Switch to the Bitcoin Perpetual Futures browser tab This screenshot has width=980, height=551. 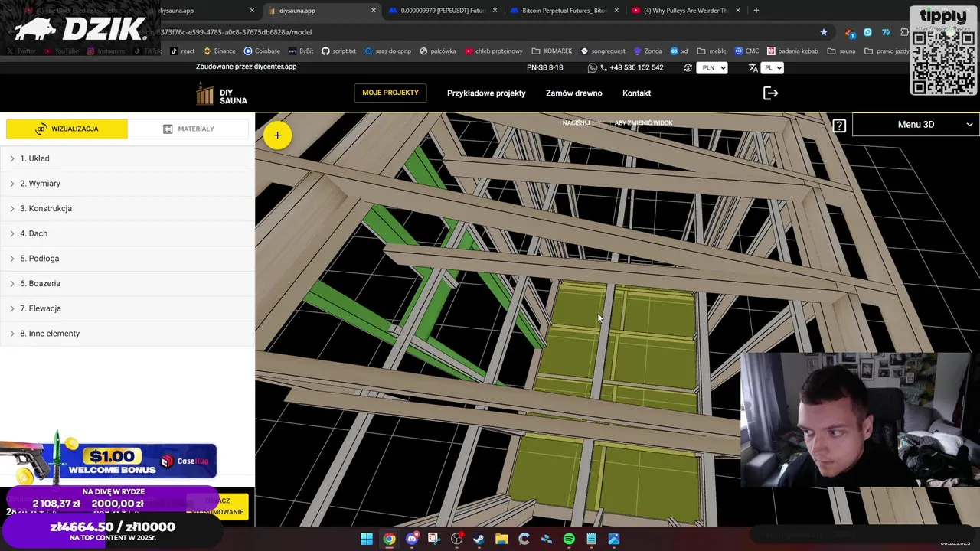point(565,11)
